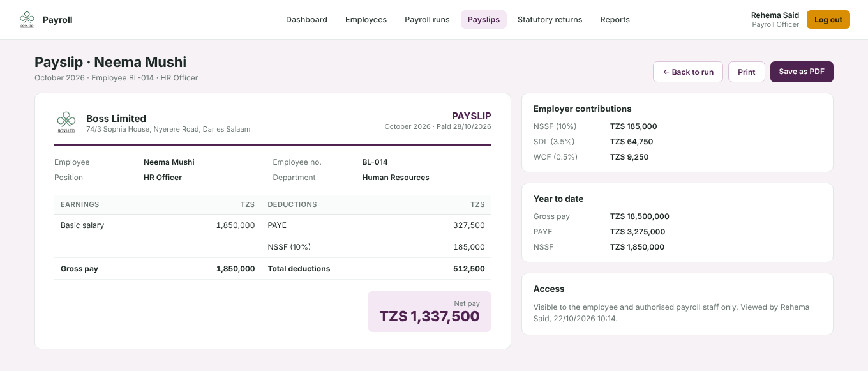The image size is (868, 371).
Task: Open Payroll runs tab
Action: coord(427,20)
